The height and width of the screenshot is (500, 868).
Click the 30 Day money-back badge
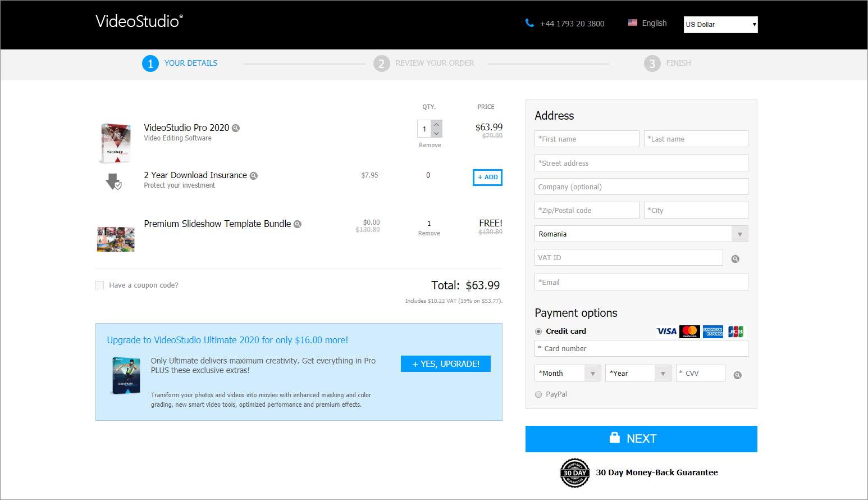coord(575,473)
